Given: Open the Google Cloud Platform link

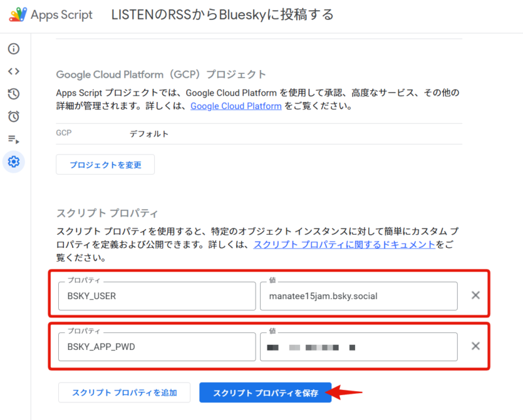Looking at the screenshot, I should [236, 106].
